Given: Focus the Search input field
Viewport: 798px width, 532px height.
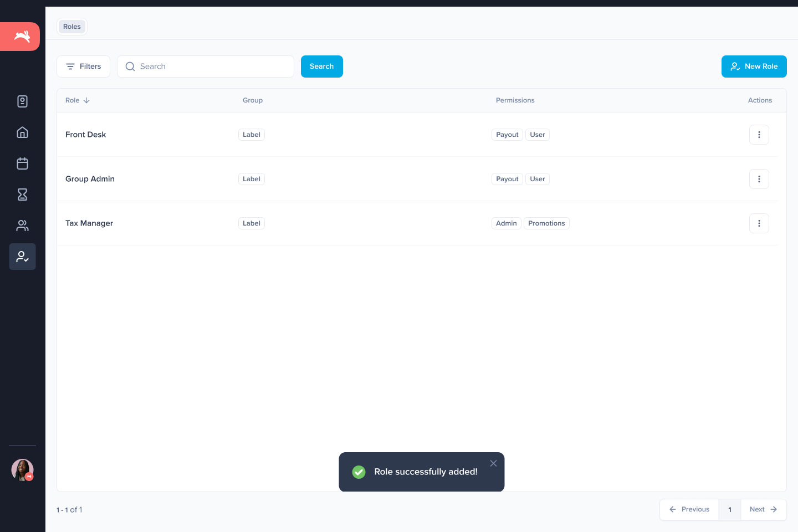Looking at the screenshot, I should 206,66.
